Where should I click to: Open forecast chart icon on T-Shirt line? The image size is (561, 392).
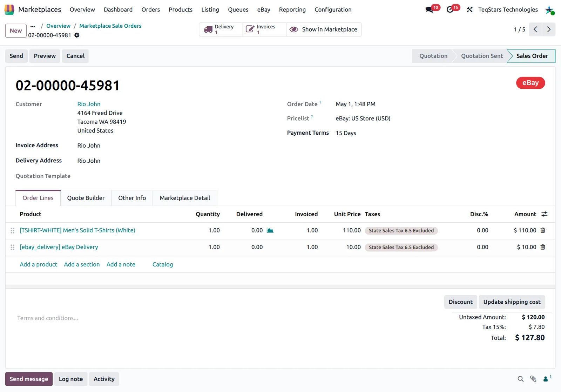[270, 230]
